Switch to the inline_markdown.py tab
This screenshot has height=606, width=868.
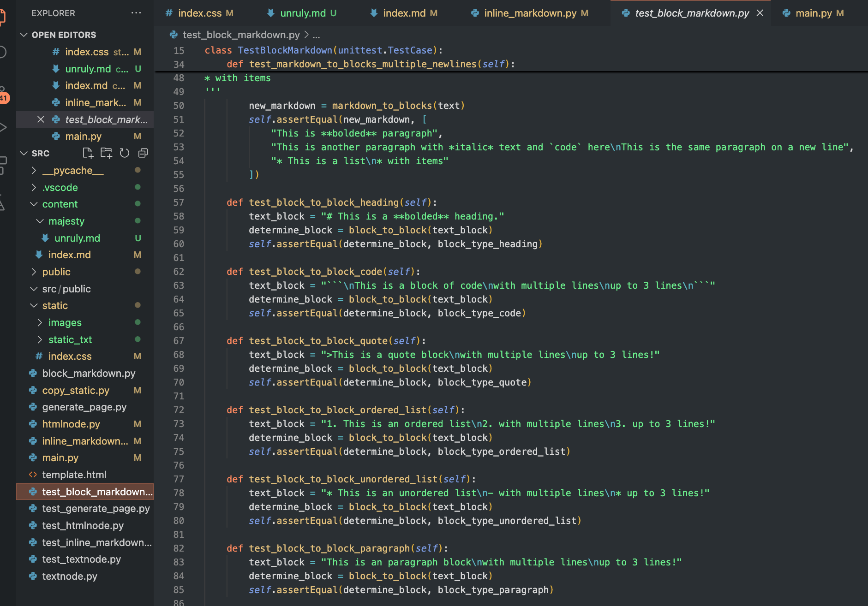pos(530,13)
